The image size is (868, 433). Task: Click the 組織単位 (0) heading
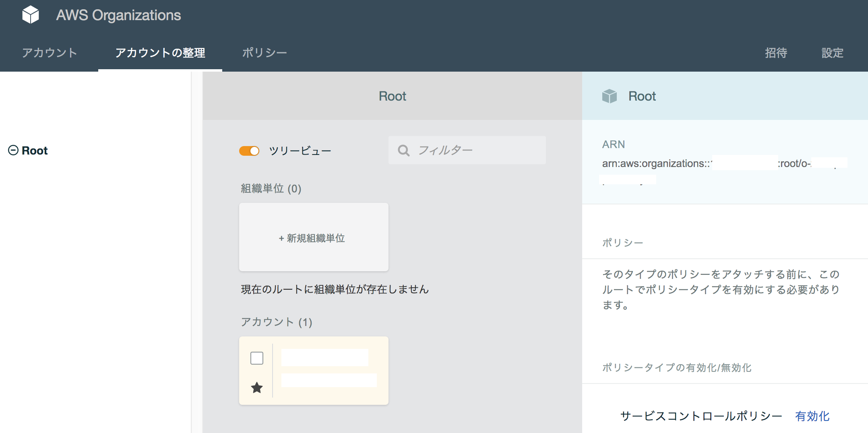[x=271, y=188]
